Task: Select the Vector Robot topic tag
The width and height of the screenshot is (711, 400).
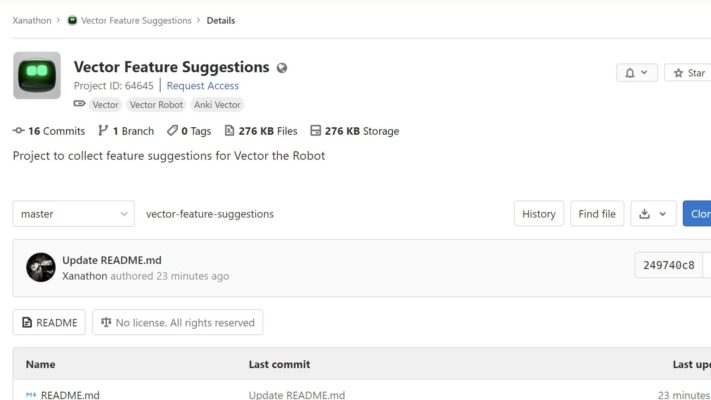Action: pos(156,105)
